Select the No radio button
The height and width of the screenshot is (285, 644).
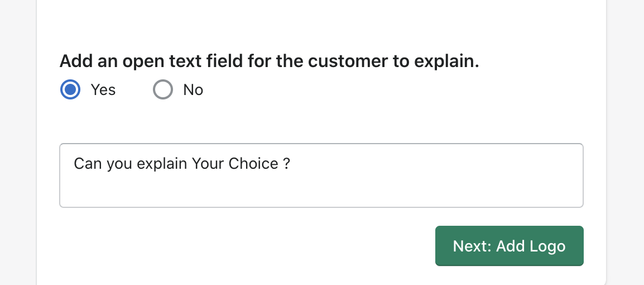click(163, 89)
